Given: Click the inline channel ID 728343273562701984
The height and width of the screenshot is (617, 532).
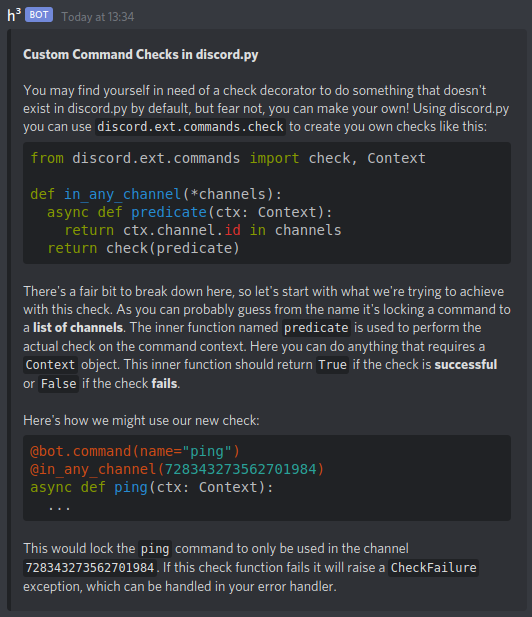Looking at the screenshot, I should click(x=90, y=568).
